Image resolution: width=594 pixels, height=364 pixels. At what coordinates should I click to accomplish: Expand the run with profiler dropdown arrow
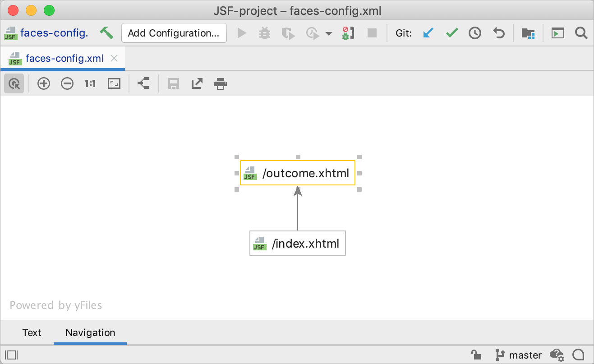[329, 33]
